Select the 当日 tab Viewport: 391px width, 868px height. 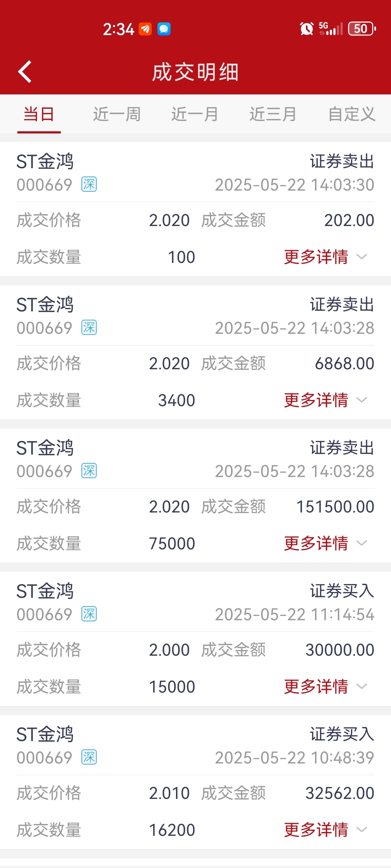39,114
